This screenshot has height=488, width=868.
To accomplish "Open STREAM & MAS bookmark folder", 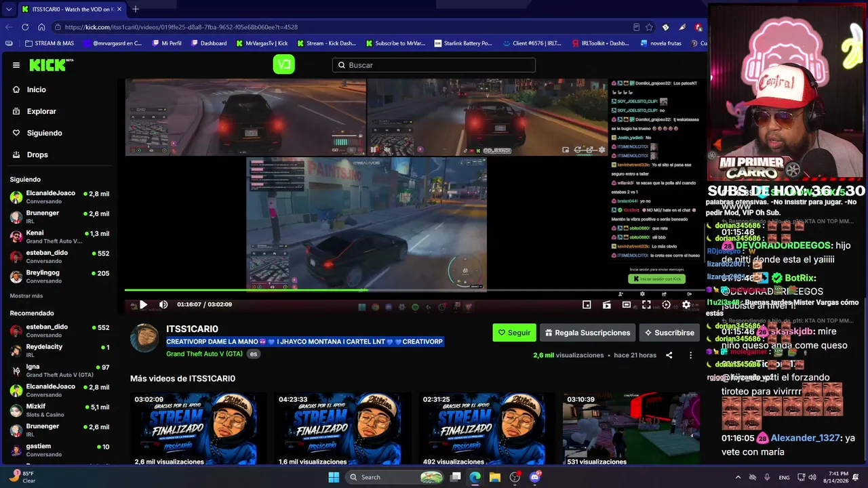I will [x=49, y=43].
